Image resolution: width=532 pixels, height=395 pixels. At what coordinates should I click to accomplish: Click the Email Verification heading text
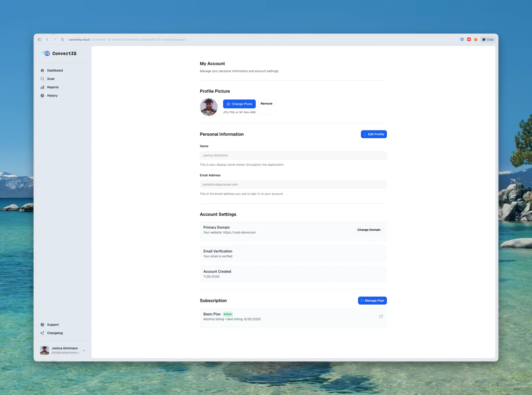[218, 251]
